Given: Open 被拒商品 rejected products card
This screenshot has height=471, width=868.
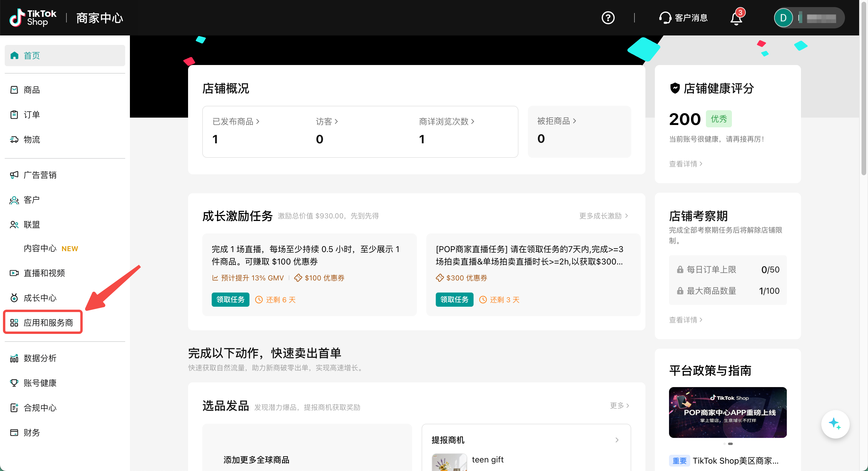Looking at the screenshot, I should (579, 131).
